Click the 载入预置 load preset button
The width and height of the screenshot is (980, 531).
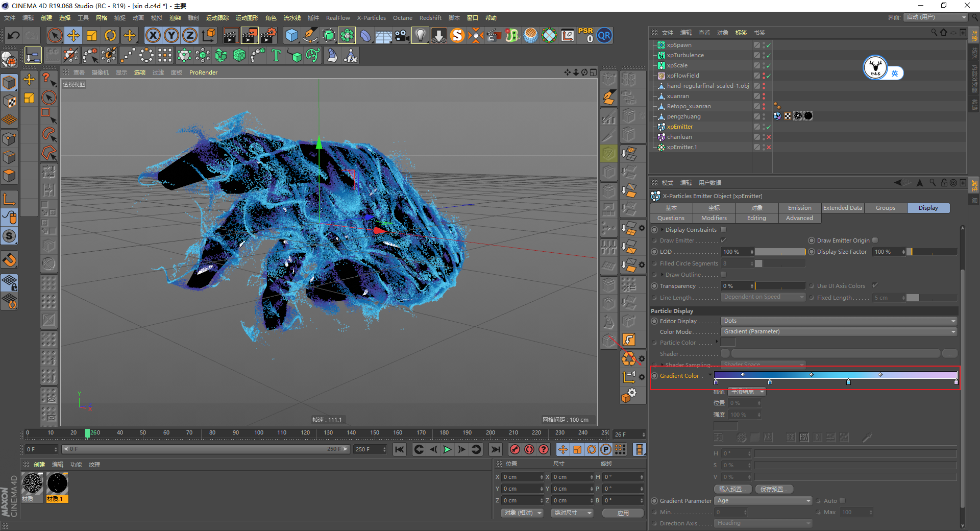point(732,489)
